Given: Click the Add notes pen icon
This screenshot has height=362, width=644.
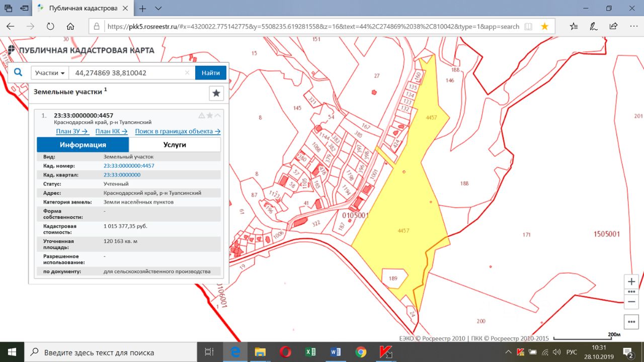Looking at the screenshot, I should click(594, 27).
